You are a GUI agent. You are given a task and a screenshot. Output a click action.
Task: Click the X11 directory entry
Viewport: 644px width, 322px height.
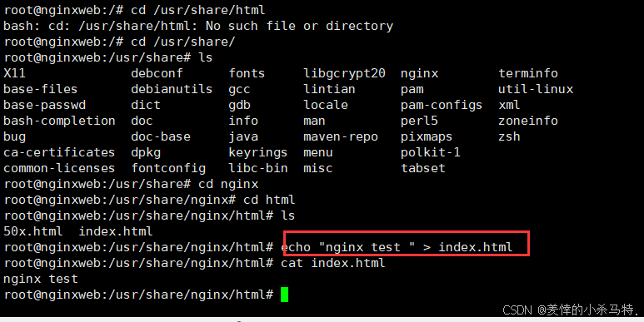(x=14, y=73)
